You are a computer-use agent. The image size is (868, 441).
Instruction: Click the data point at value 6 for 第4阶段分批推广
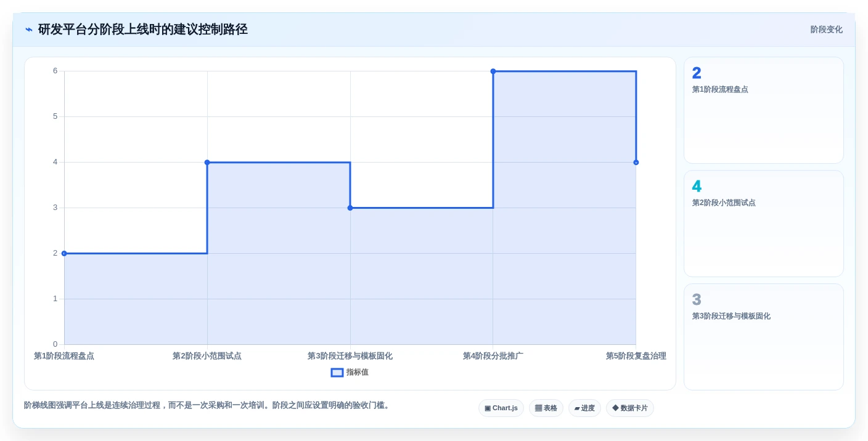point(493,71)
